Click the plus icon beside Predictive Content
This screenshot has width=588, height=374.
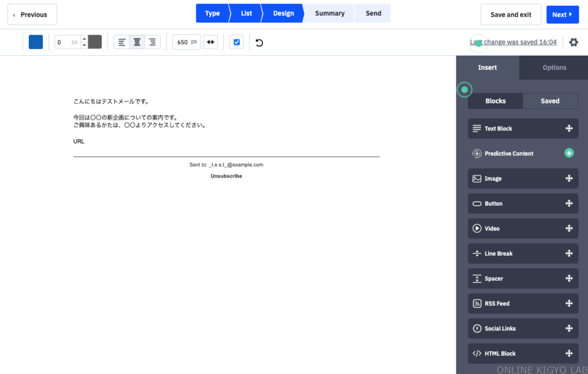[568, 153]
